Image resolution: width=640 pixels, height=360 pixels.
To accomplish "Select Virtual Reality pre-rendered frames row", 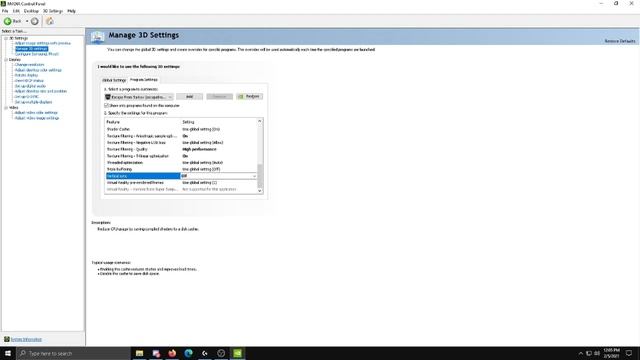I will point(181,182).
